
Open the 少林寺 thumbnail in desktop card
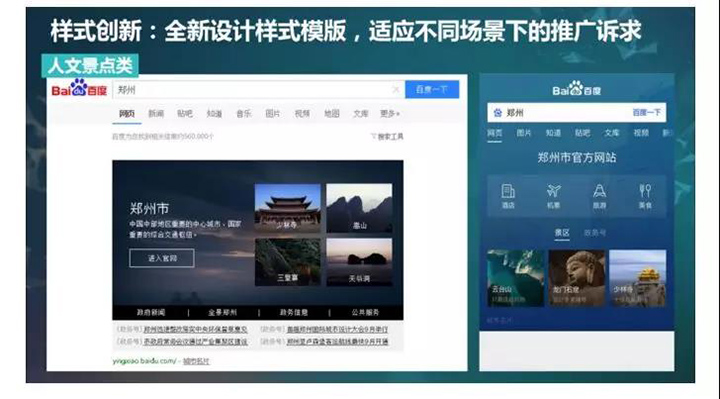tap(287, 208)
